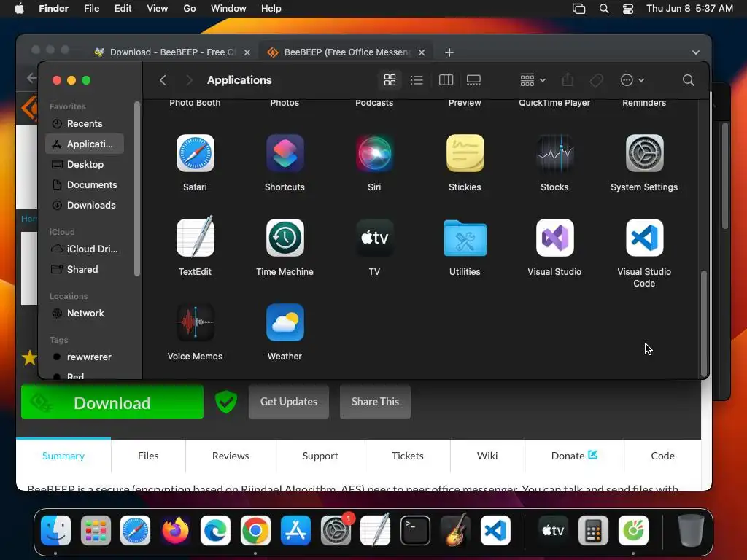Click the green Download button
This screenshot has width=747, height=560.
[112, 402]
